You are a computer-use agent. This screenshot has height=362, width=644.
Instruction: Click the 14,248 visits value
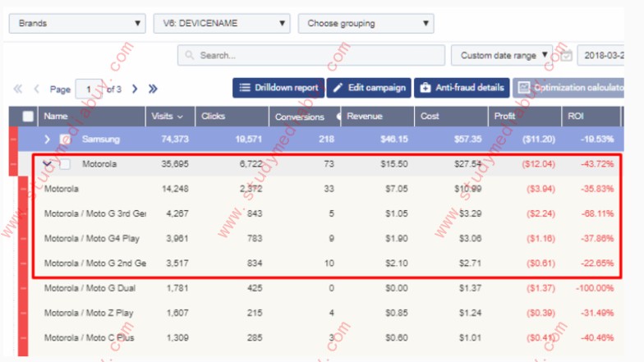point(175,189)
